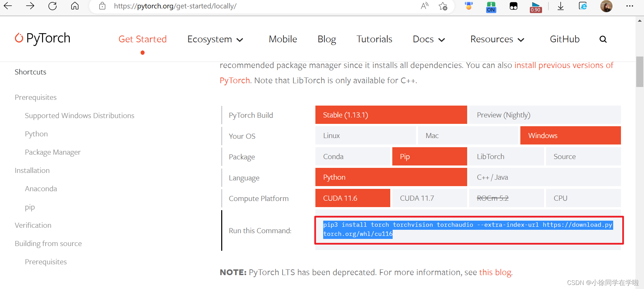The image size is (644, 289).
Task: Choose Linux as your OS
Action: 366,135
